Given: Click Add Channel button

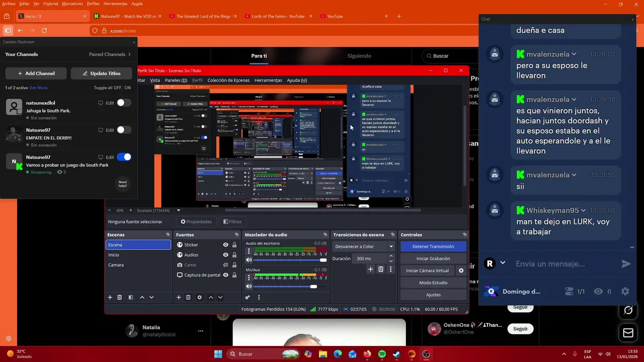Looking at the screenshot, I should (36, 73).
